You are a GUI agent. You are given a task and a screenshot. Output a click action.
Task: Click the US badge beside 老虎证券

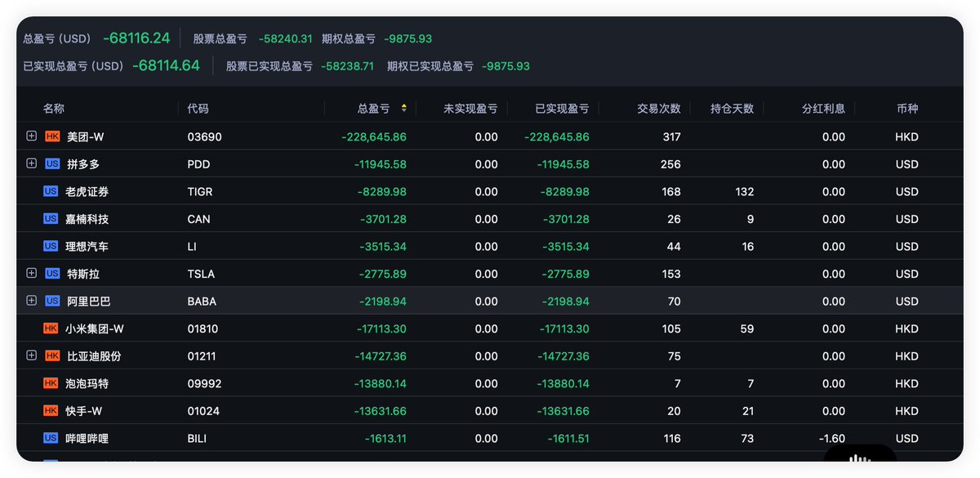pyautogui.click(x=51, y=192)
